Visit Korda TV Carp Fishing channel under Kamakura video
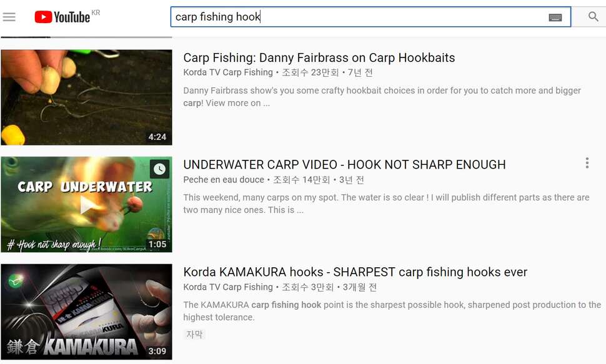Screen dimensions: 606x364 (228, 287)
